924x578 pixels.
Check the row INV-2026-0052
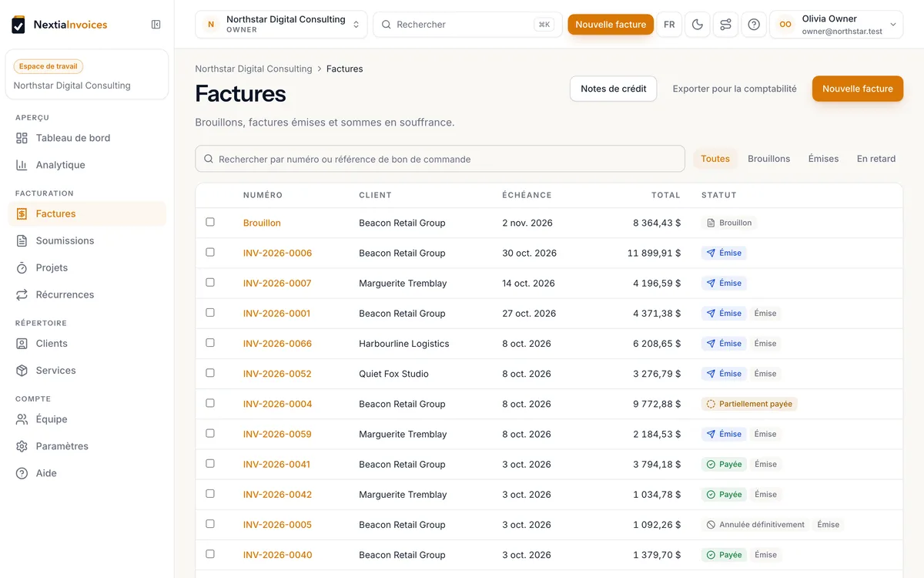coord(210,373)
